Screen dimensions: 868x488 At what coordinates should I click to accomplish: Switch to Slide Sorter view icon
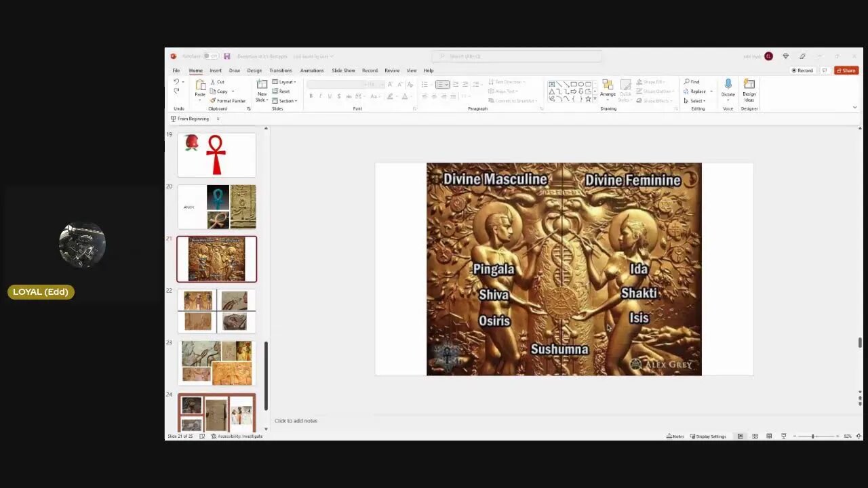tap(755, 436)
